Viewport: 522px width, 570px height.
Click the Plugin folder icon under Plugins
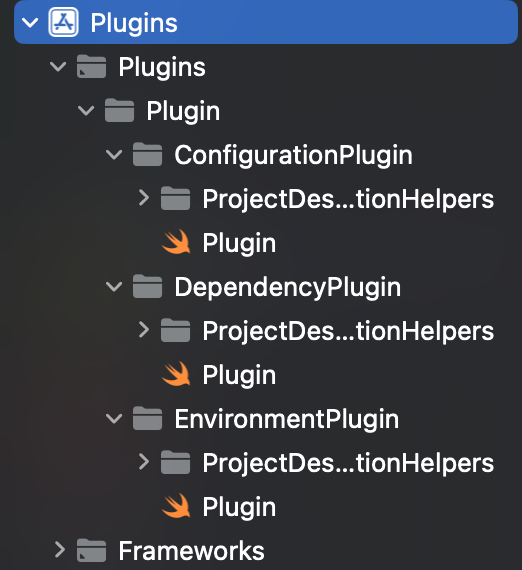(119, 111)
